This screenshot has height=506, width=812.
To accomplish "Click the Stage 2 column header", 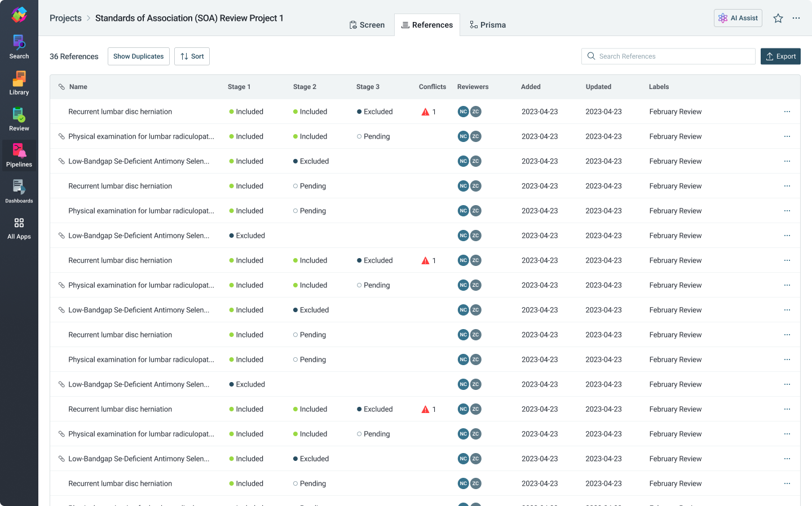I will point(304,87).
